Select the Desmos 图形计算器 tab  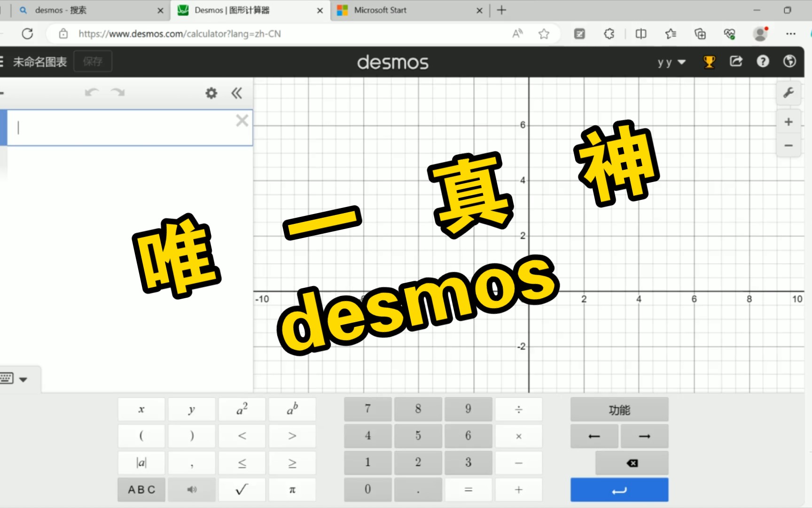[250, 10]
